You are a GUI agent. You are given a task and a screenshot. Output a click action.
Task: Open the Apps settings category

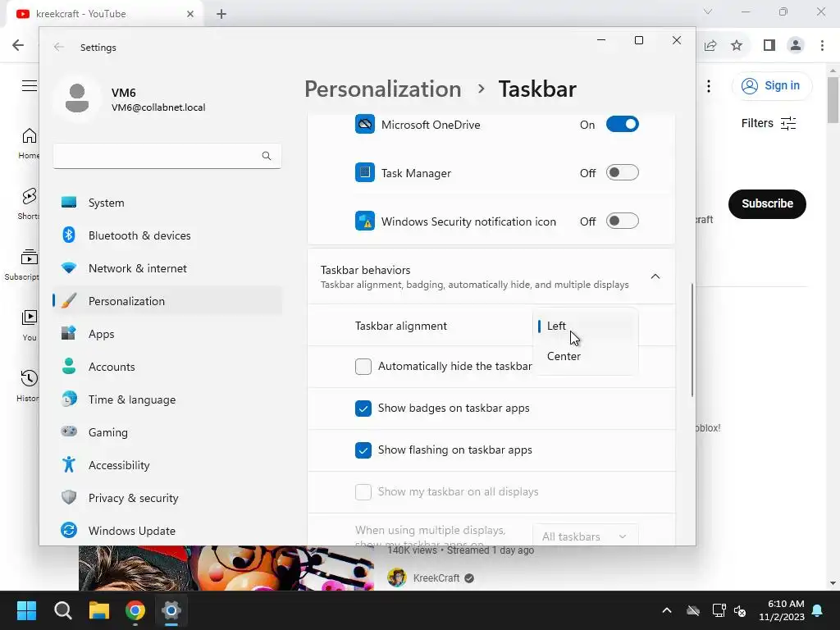click(167, 334)
